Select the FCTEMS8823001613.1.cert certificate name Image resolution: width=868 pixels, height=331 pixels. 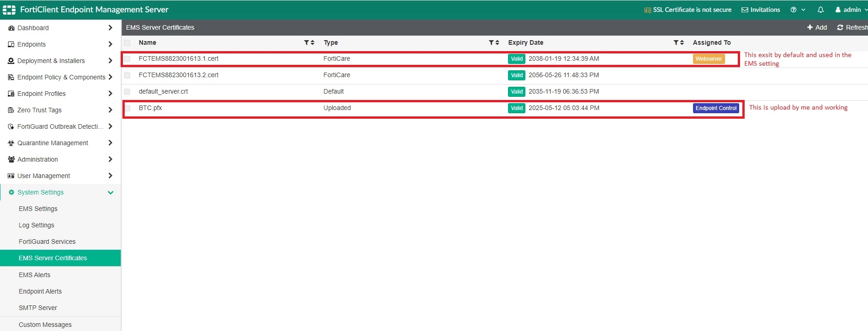(x=179, y=58)
